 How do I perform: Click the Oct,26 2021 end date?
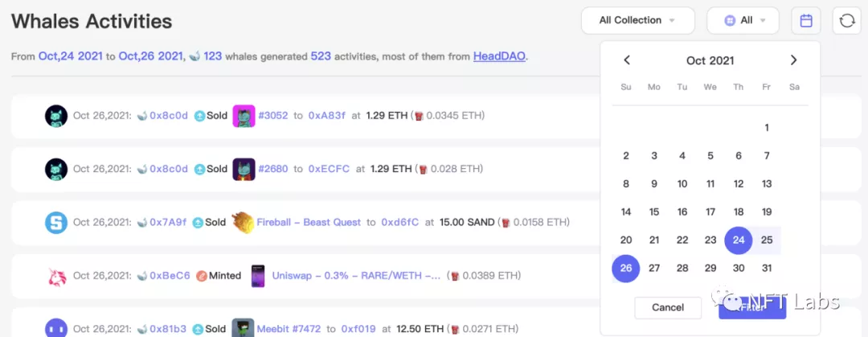150,56
